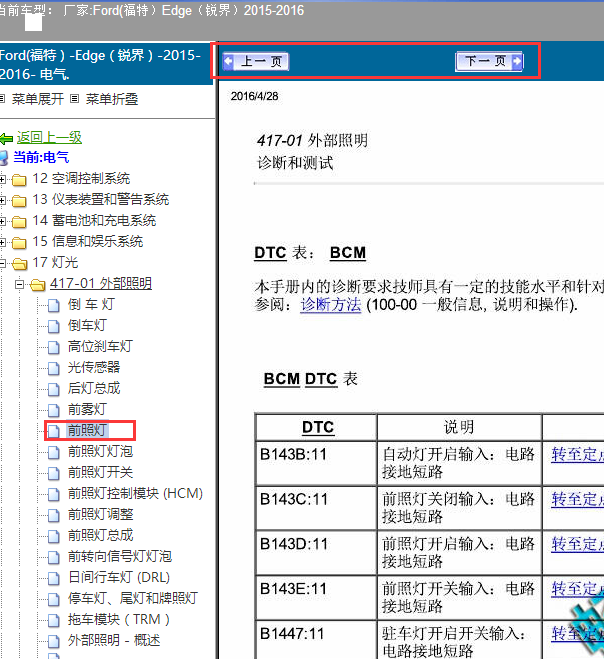
Task: Select the highlighted 前照灯 document
Action: coord(87,431)
